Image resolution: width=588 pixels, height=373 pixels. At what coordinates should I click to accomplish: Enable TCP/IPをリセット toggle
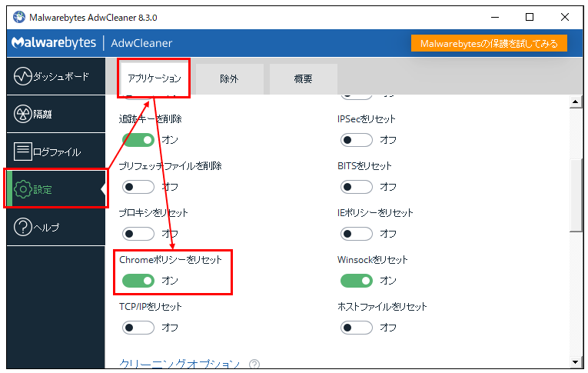(x=138, y=328)
